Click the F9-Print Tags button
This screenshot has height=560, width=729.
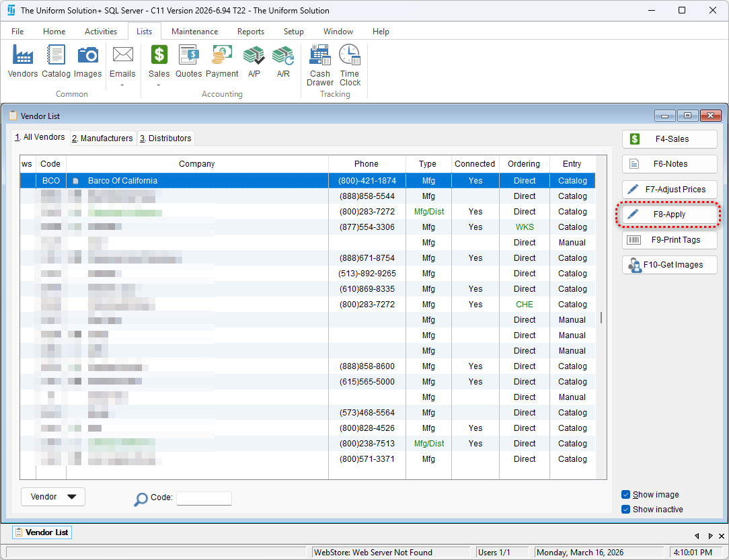coord(669,240)
